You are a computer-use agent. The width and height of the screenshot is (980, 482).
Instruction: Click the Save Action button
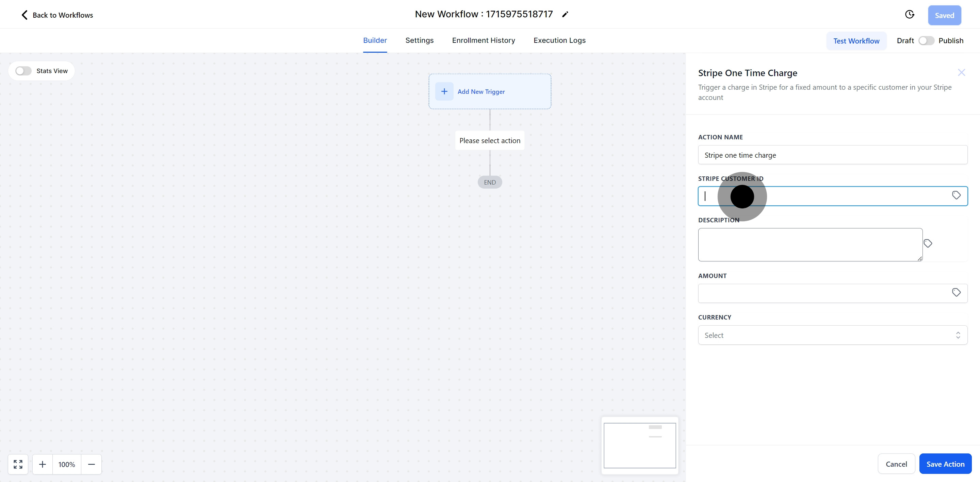(945, 464)
